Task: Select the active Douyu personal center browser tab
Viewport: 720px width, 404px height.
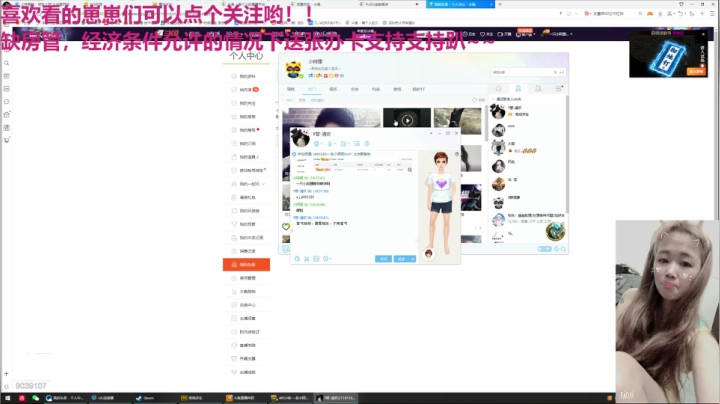Action: [460, 4]
